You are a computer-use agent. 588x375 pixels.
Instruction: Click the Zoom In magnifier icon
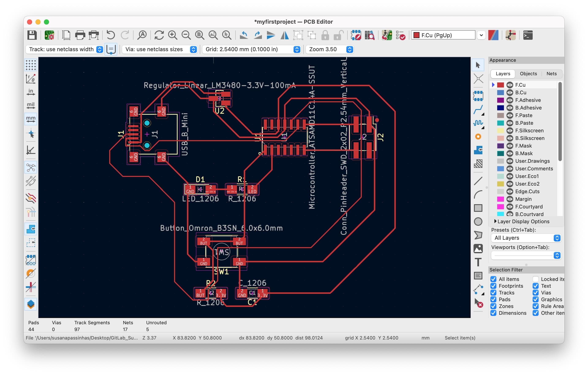[x=172, y=35]
